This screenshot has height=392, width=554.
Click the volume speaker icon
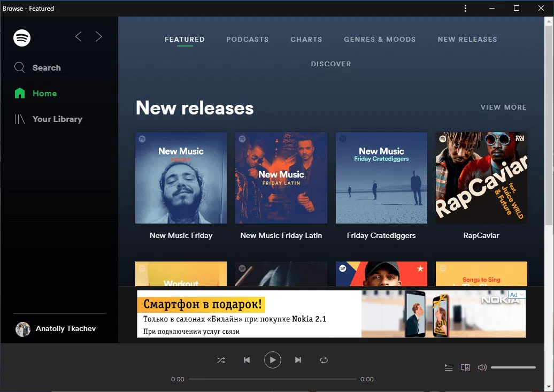pos(482,367)
